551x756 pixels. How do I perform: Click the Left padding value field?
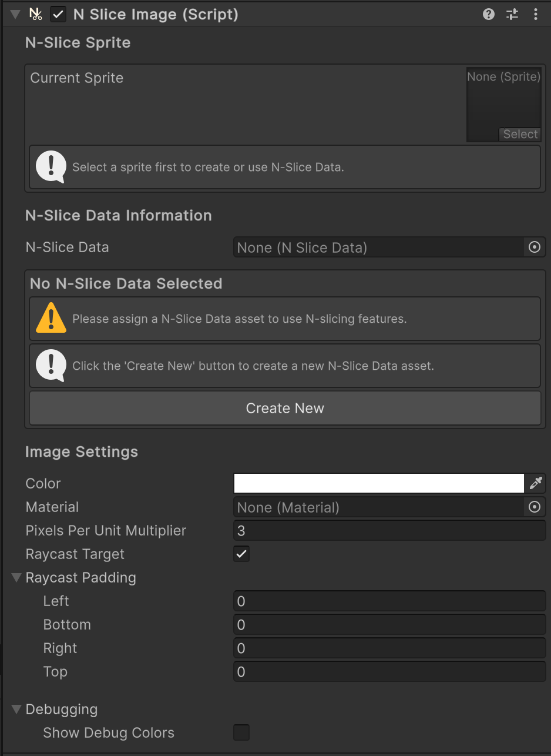pyautogui.click(x=389, y=601)
